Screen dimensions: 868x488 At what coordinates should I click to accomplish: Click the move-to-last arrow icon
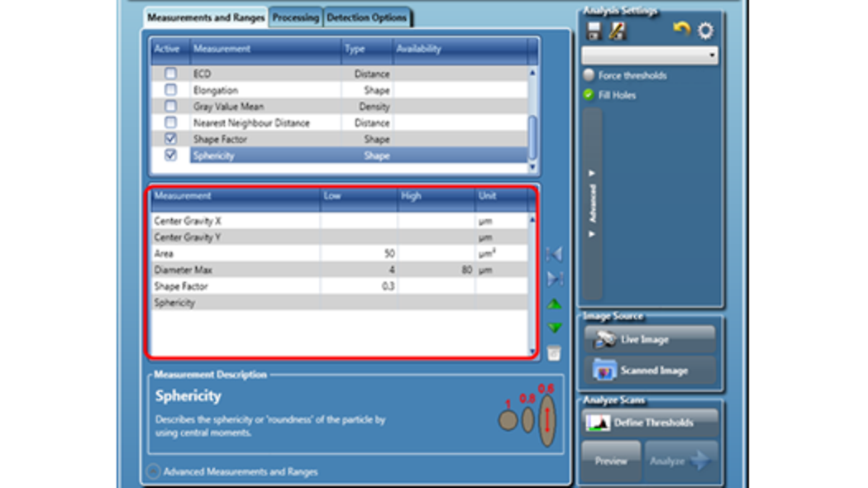click(x=554, y=279)
